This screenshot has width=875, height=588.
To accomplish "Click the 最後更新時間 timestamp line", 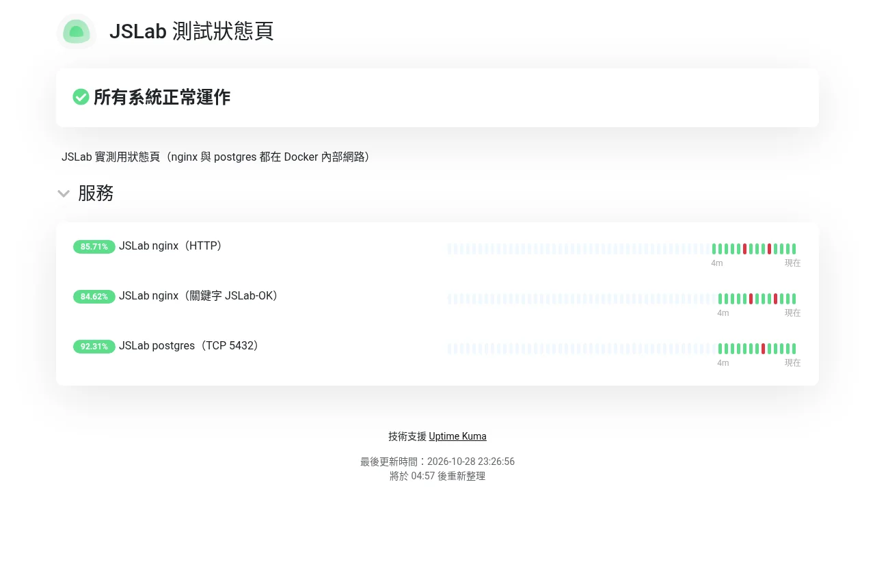I will (437, 462).
